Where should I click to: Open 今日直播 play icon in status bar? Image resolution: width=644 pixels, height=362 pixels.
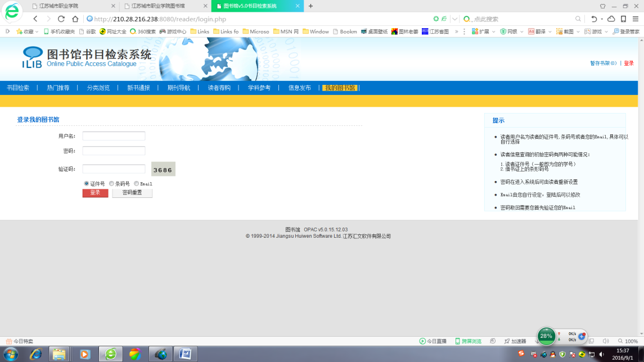click(x=422, y=341)
